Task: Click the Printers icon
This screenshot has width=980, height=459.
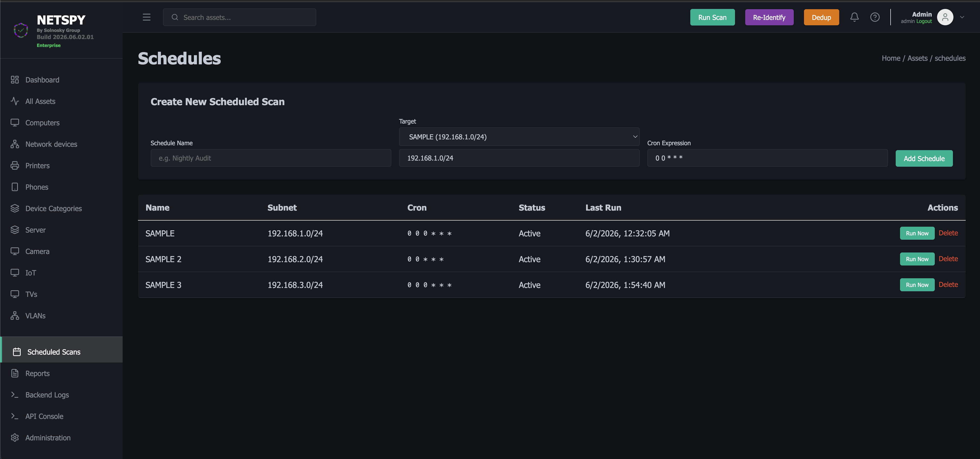Action: 15,165
